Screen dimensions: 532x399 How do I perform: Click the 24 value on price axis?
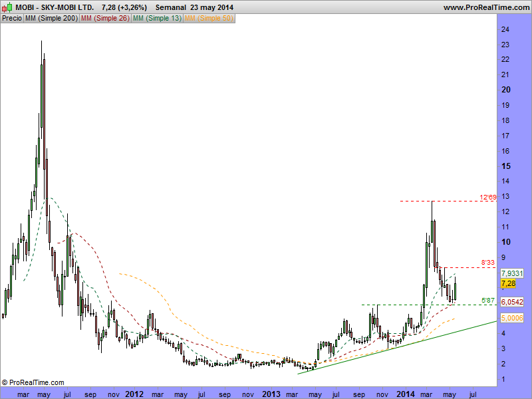[505, 29]
